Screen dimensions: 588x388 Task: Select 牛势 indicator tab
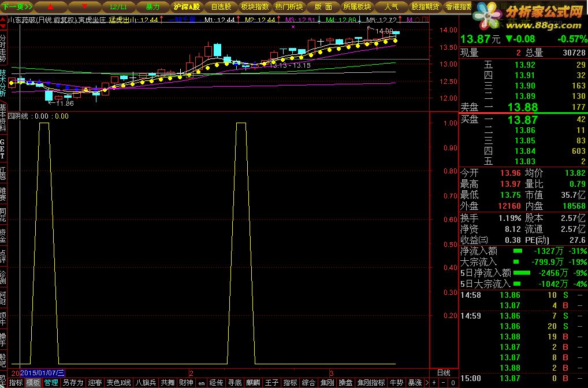396,383
